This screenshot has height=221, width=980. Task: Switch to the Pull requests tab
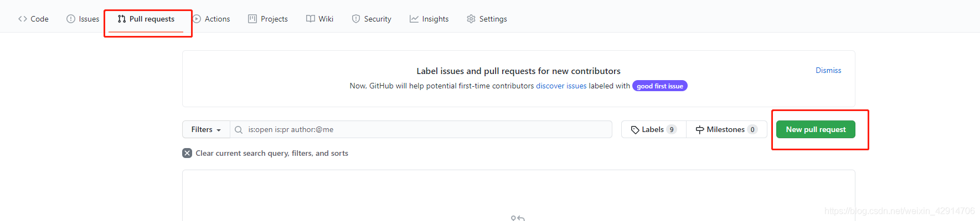(147, 19)
